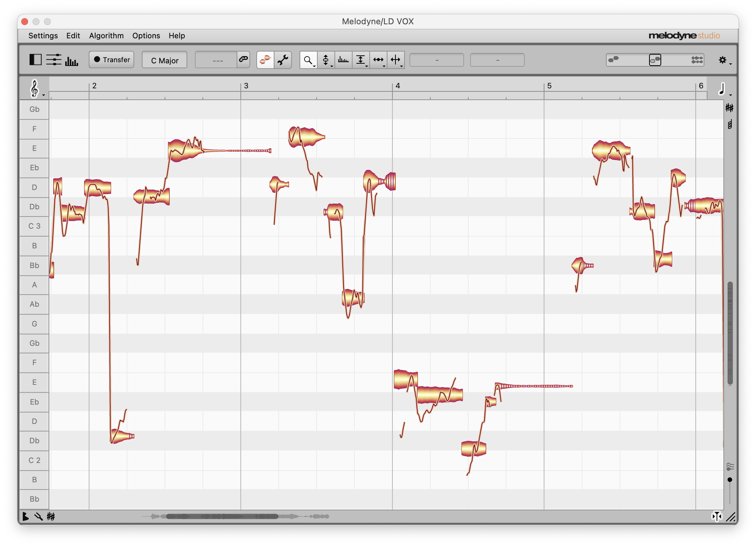
Task: Select the Main magnifier tool
Action: [x=308, y=60]
